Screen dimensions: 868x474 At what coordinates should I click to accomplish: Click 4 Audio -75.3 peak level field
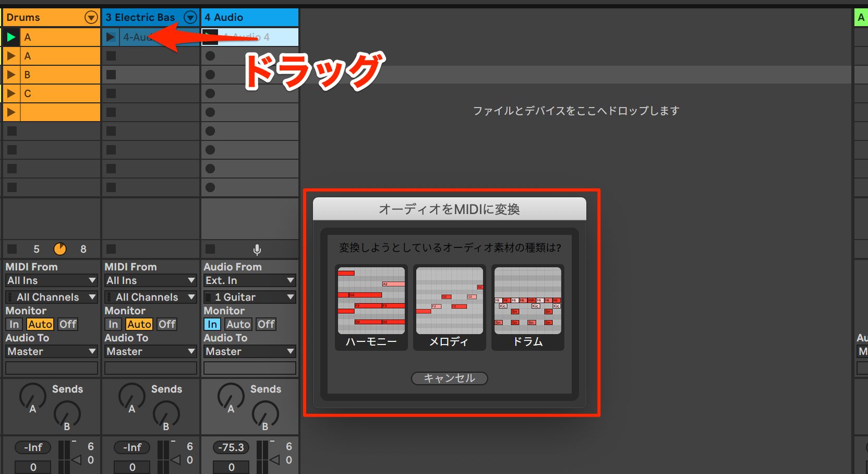click(231, 447)
